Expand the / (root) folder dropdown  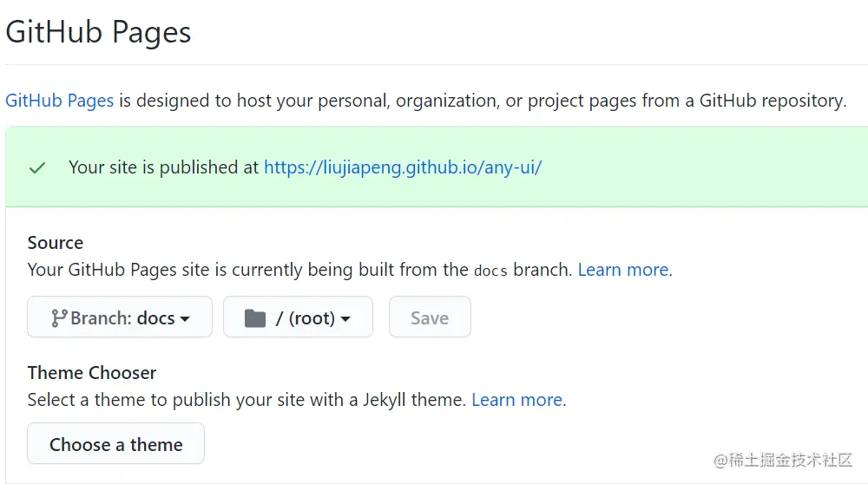click(298, 317)
